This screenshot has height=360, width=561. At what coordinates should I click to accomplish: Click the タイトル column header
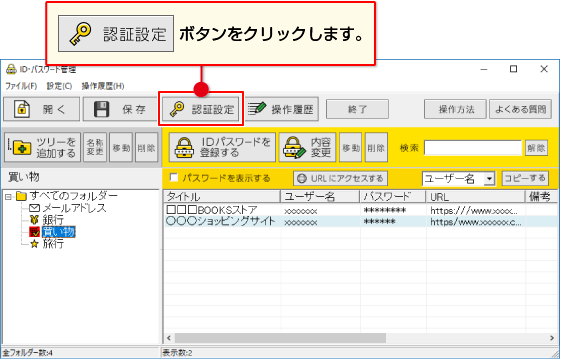pyautogui.click(x=222, y=196)
